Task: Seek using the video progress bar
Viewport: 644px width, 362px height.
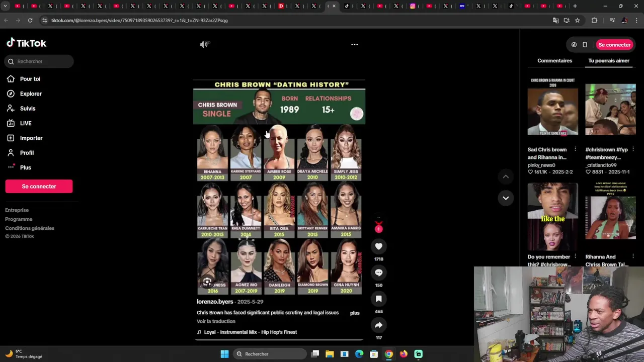Action: coord(279,340)
